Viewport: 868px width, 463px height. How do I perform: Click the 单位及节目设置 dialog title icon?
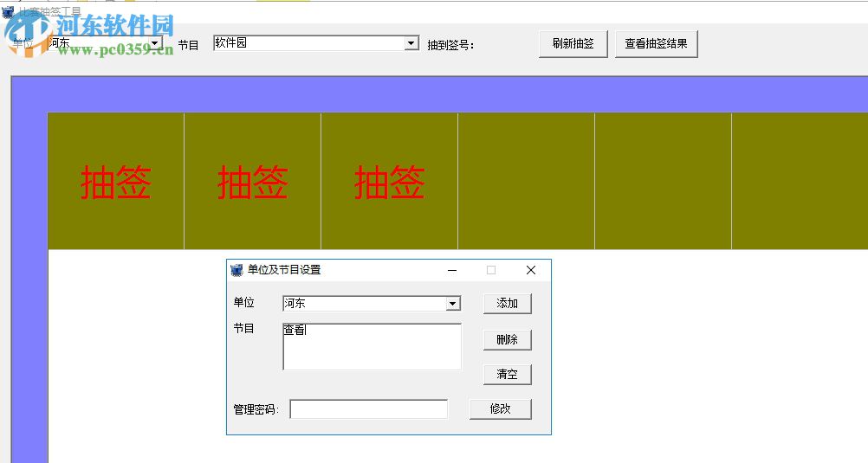tap(237, 270)
